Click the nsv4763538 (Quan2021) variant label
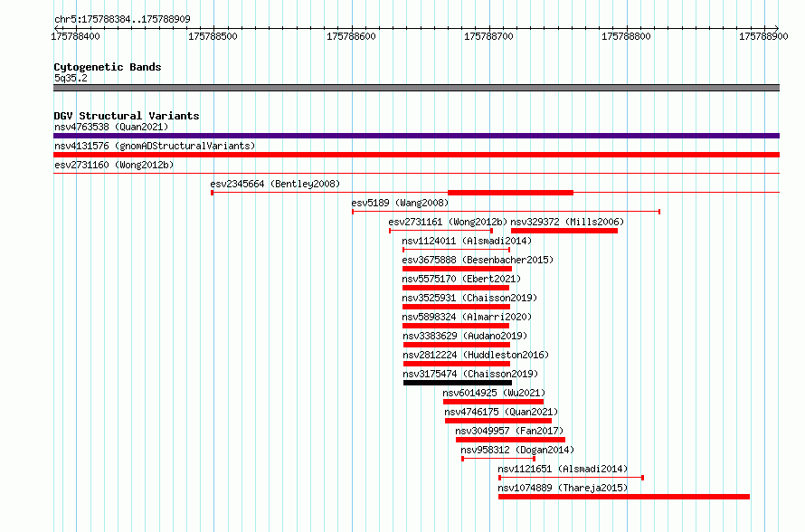Viewport: 805px width, 532px height. pyautogui.click(x=111, y=127)
